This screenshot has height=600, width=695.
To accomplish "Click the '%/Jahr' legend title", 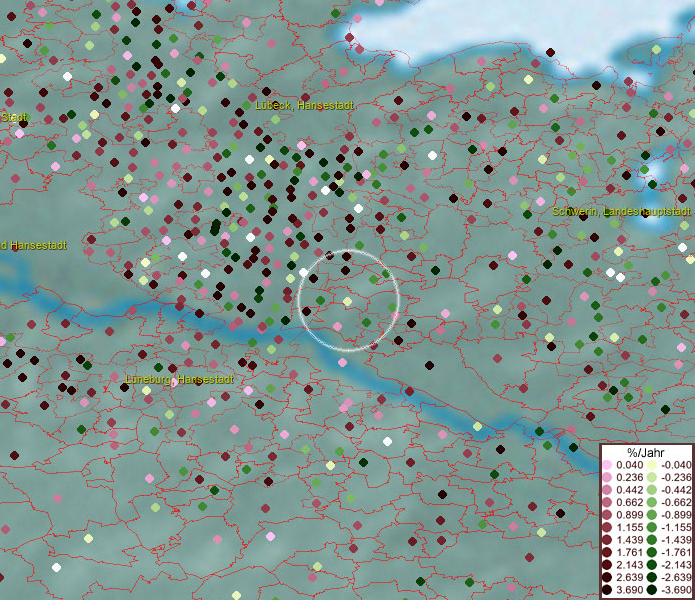I will tap(646, 452).
